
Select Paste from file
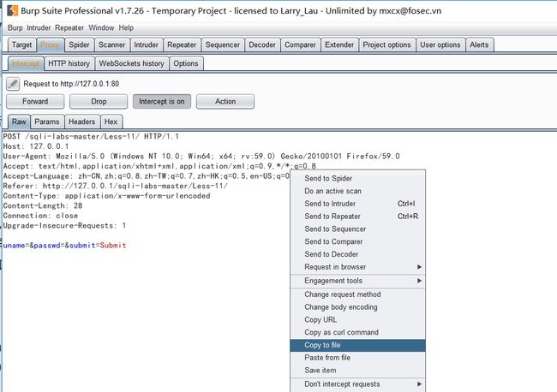[x=357, y=358]
